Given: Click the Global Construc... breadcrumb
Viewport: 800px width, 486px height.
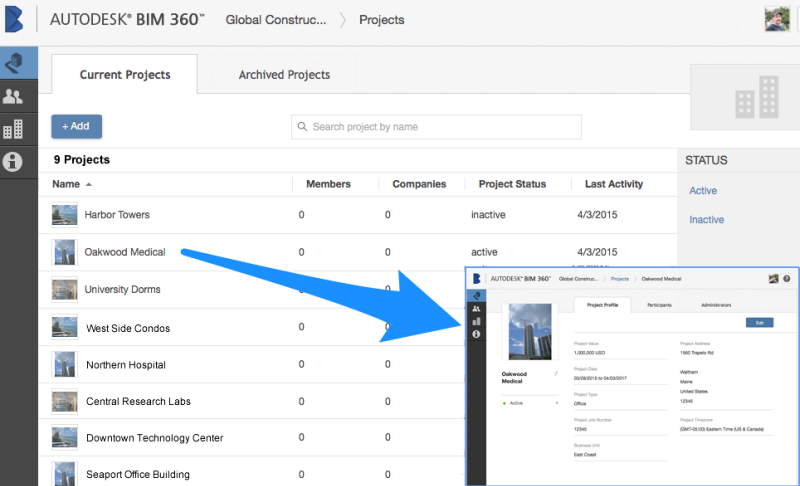Looking at the screenshot, I should coord(276,20).
